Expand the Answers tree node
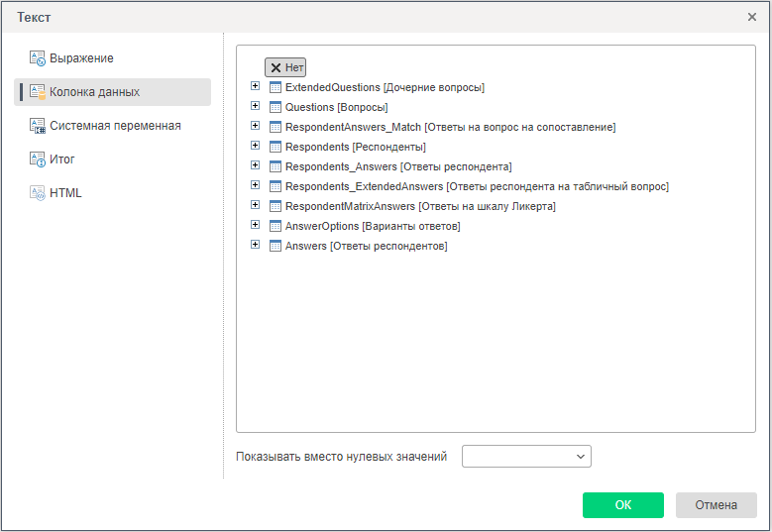The width and height of the screenshot is (772, 532). [x=255, y=245]
